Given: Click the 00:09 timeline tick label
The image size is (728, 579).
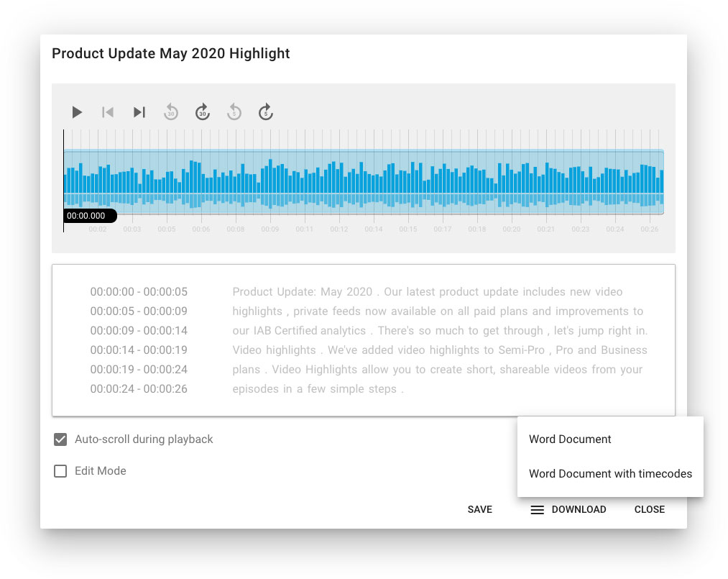Looking at the screenshot, I should 269,229.
